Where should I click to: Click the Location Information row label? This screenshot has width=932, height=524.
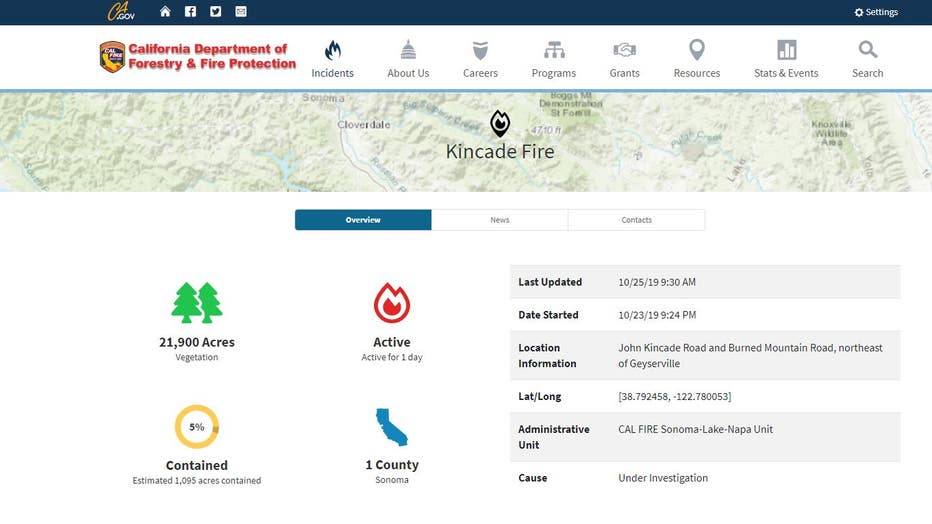tap(547, 355)
